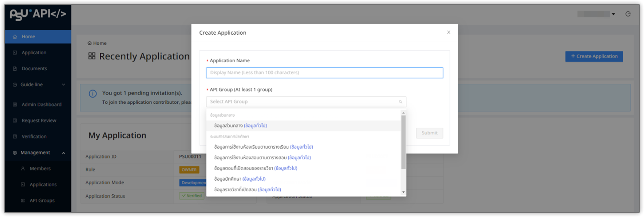Screen dimensions: 644x217
Task: Click the PSU API logo
Action: point(38,14)
